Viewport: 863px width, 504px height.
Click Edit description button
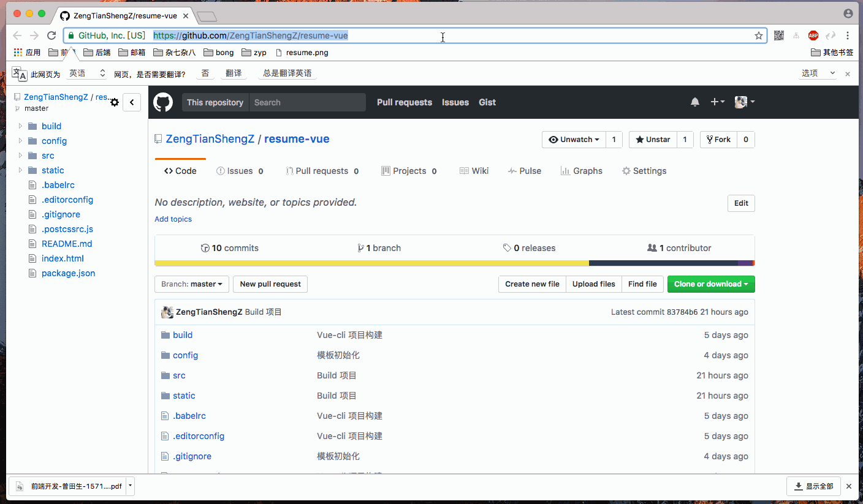[741, 203]
